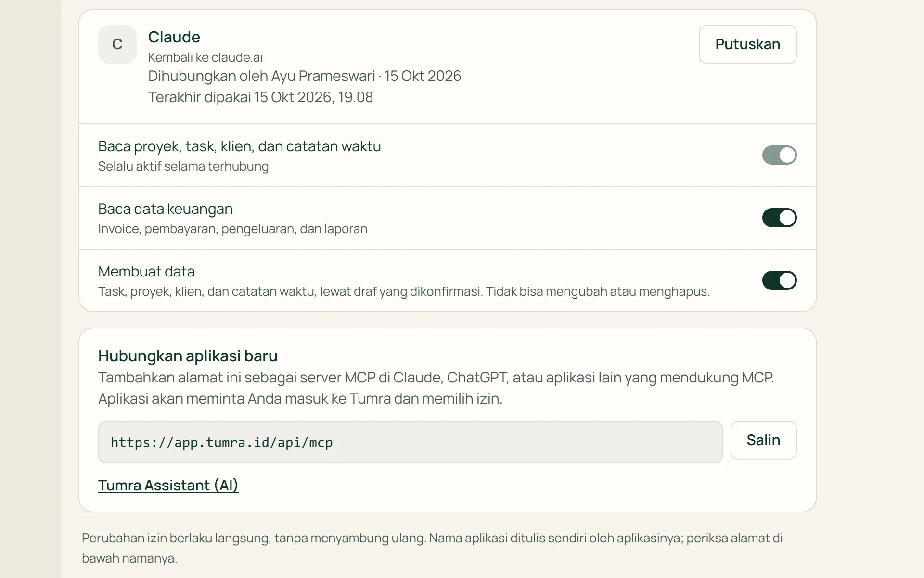Viewport: 924px width, 578px height.
Task: Click 'Task, proyek, klien' draft description text
Action: click(x=404, y=291)
